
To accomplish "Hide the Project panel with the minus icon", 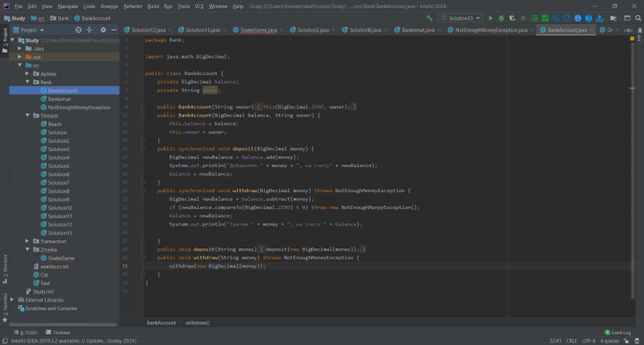I will pos(114,30).
